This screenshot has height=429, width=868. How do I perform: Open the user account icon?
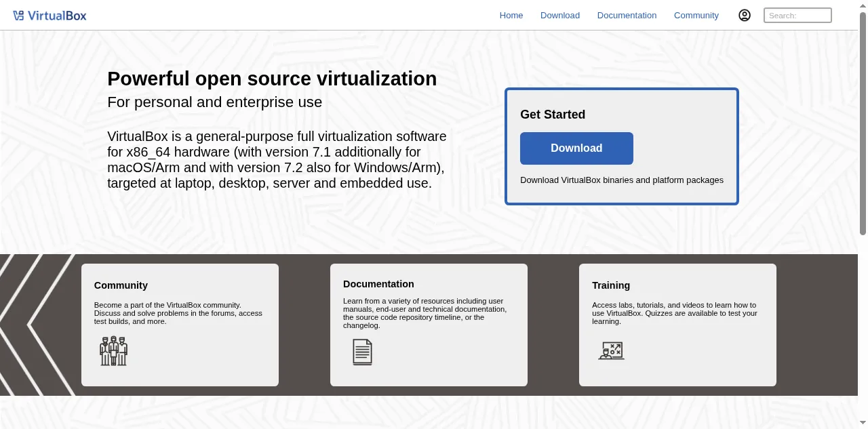[x=745, y=15]
